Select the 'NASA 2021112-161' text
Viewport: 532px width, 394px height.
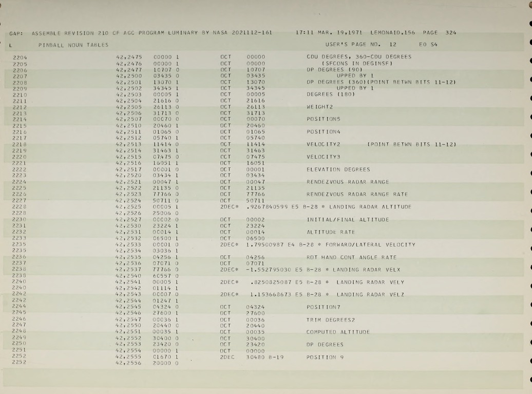[242, 32]
